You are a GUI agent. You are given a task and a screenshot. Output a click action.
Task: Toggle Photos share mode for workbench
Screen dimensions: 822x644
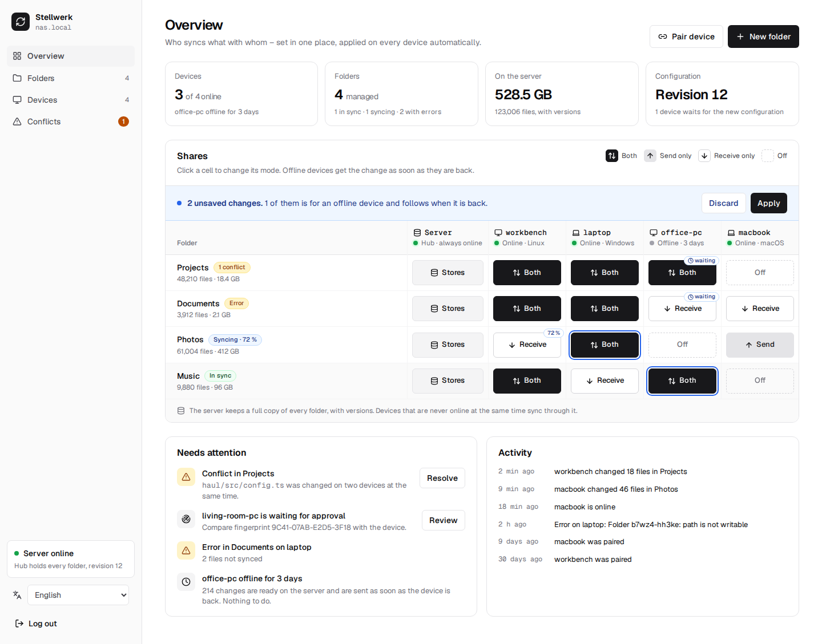point(527,345)
